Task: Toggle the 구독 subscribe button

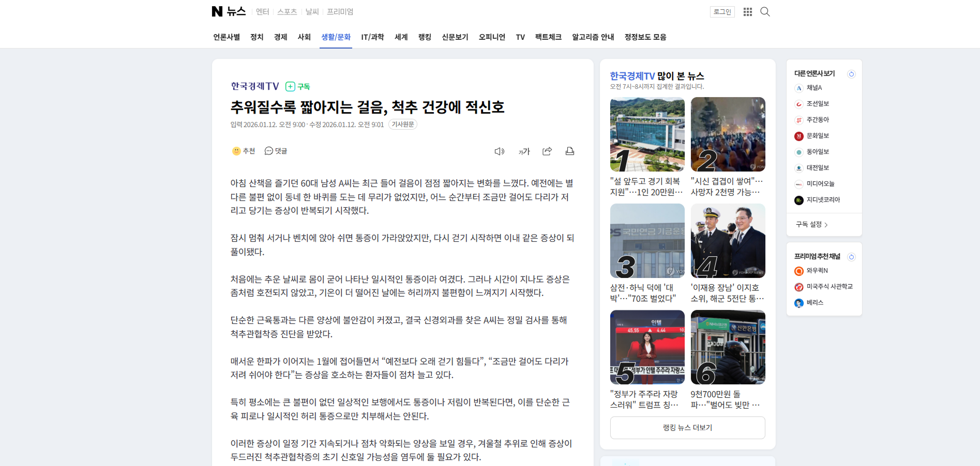Action: (298, 86)
